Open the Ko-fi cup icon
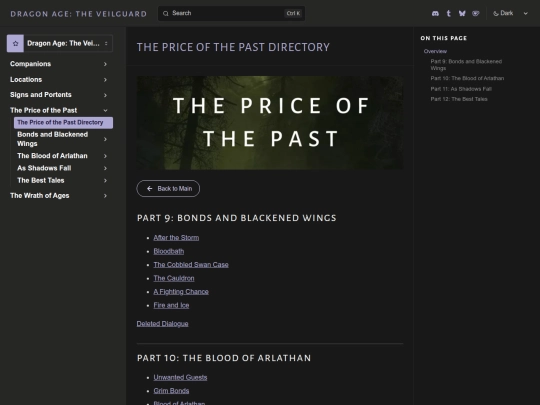Viewport: 540px width, 405px height. coord(476,13)
